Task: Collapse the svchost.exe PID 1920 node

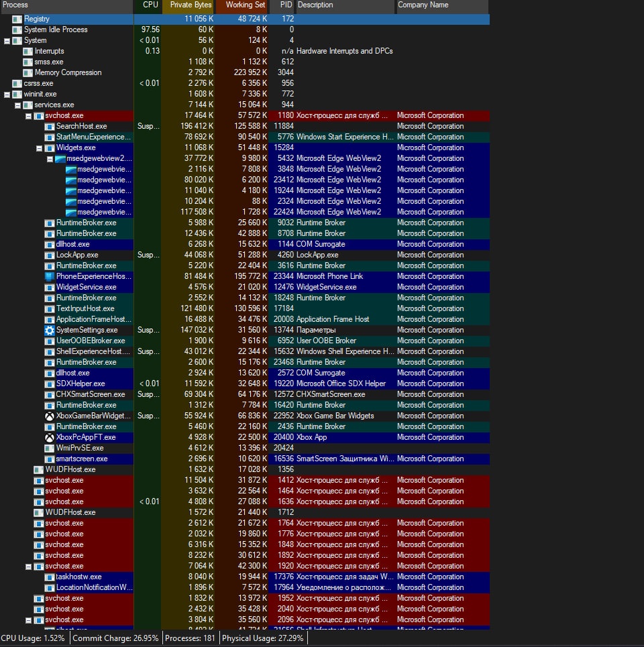Action: click(28, 567)
